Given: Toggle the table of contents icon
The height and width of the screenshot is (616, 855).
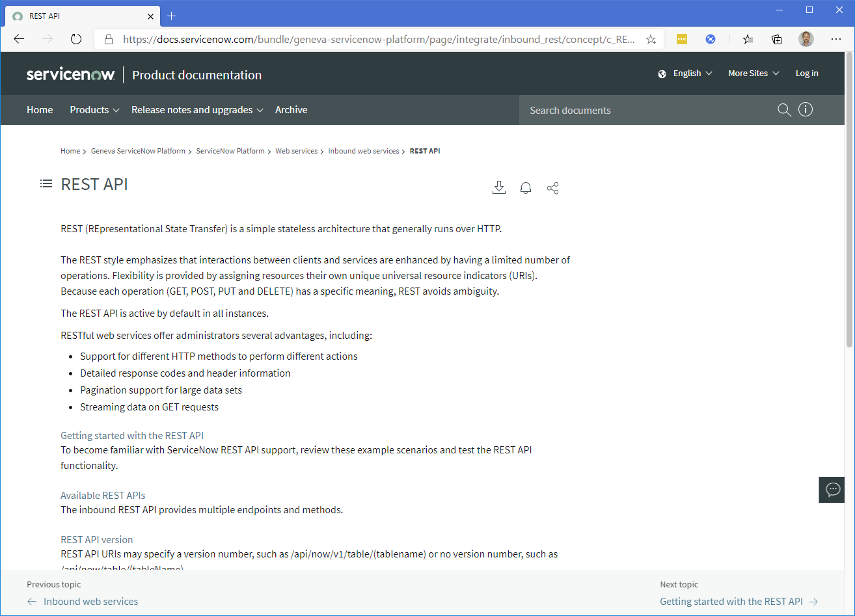Looking at the screenshot, I should [x=46, y=184].
